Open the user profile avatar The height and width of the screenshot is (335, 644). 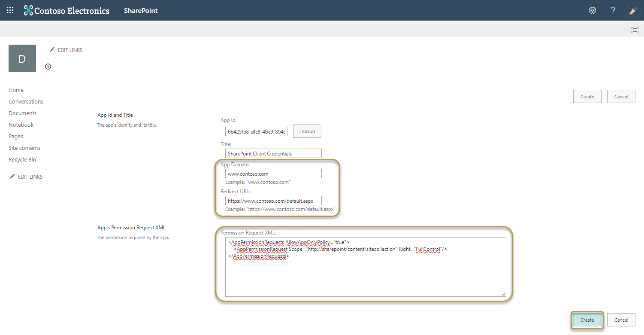[633, 10]
